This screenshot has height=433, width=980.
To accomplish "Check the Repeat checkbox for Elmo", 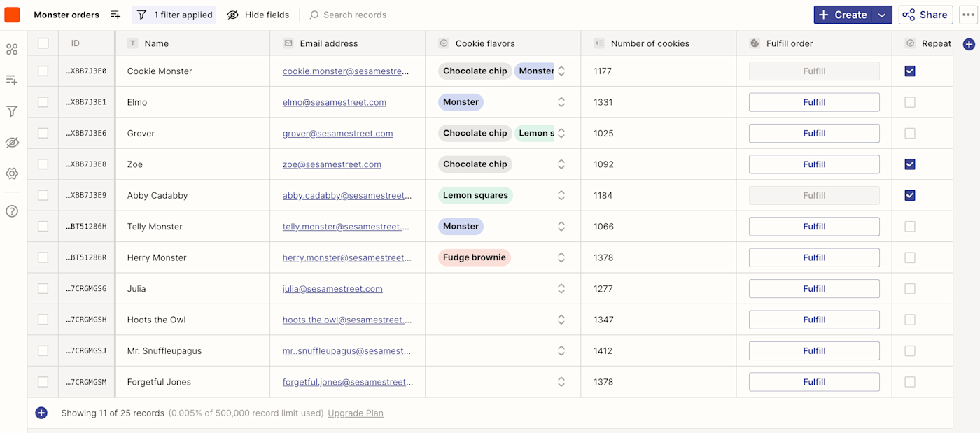I will 909,102.
